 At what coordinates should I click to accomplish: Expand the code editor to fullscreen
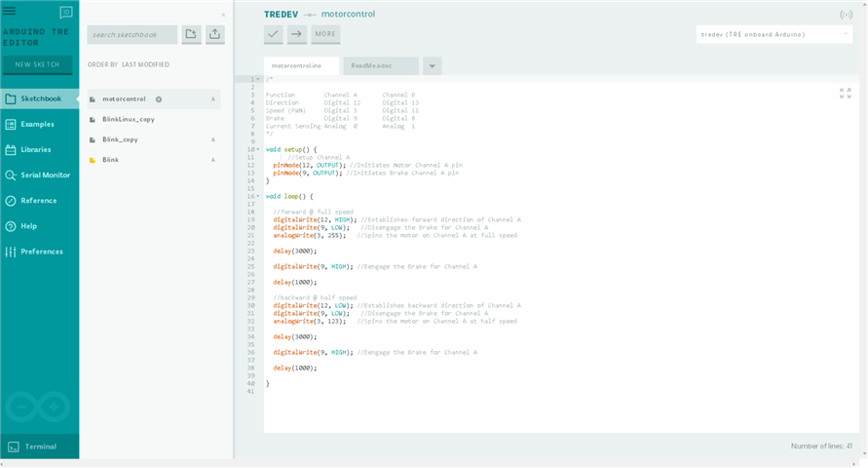[x=845, y=94]
